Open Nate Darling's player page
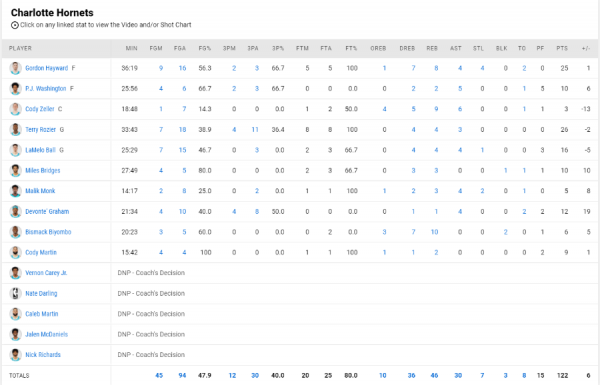The height and width of the screenshot is (385, 600). (41, 294)
